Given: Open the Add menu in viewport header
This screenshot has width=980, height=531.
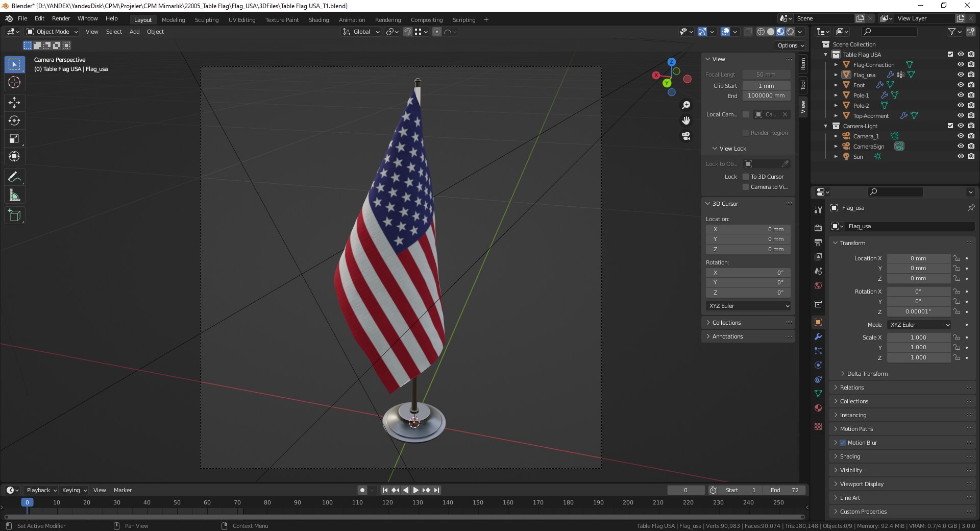Looking at the screenshot, I should pyautogui.click(x=134, y=32).
